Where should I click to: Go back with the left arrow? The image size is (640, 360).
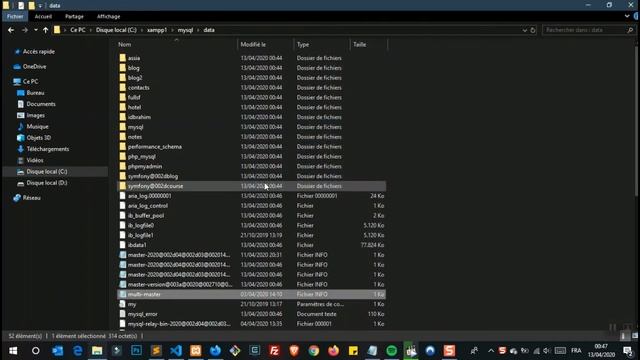tap(11, 30)
